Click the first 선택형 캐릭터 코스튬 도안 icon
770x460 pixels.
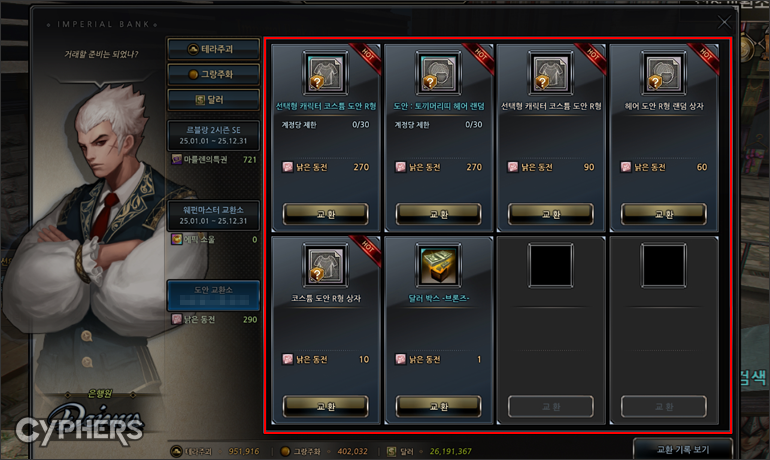click(x=326, y=73)
